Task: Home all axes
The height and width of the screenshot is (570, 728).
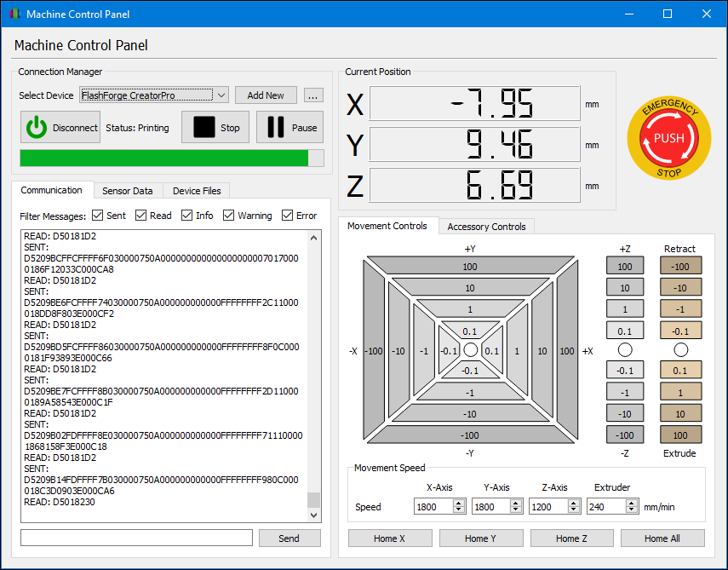Action: tap(662, 538)
